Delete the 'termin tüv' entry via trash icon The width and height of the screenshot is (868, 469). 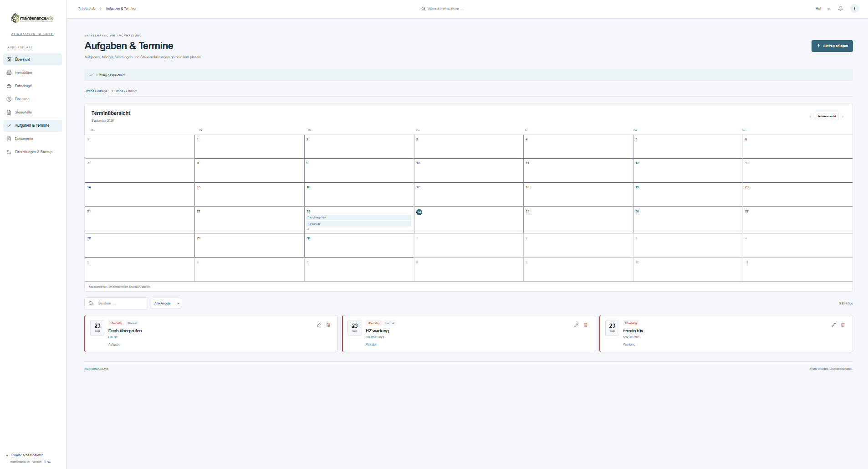(843, 325)
